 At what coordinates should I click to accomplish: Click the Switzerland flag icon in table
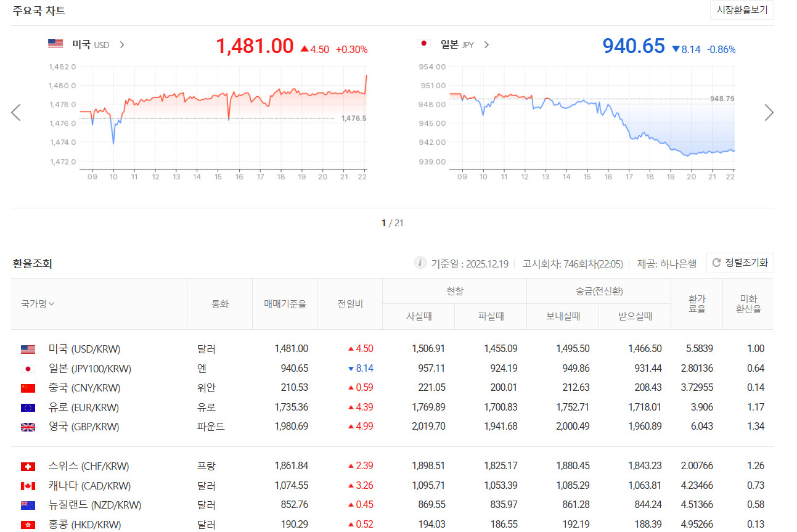point(28,466)
